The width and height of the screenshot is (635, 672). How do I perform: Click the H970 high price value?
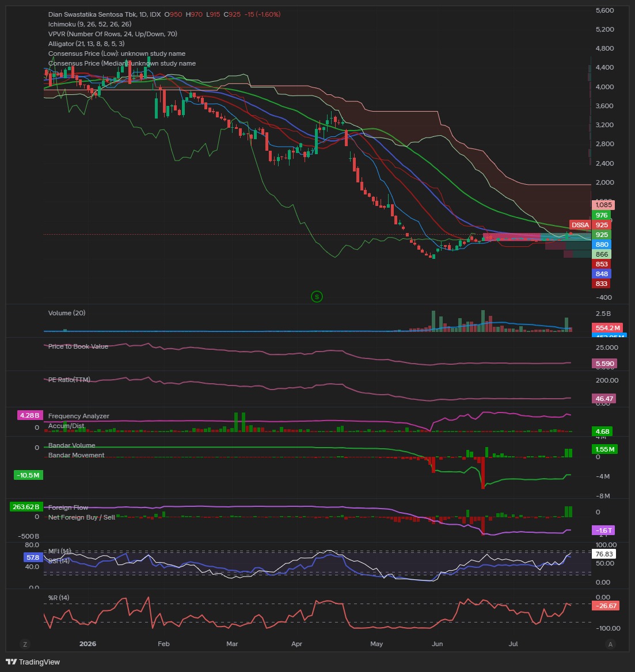[x=194, y=14]
